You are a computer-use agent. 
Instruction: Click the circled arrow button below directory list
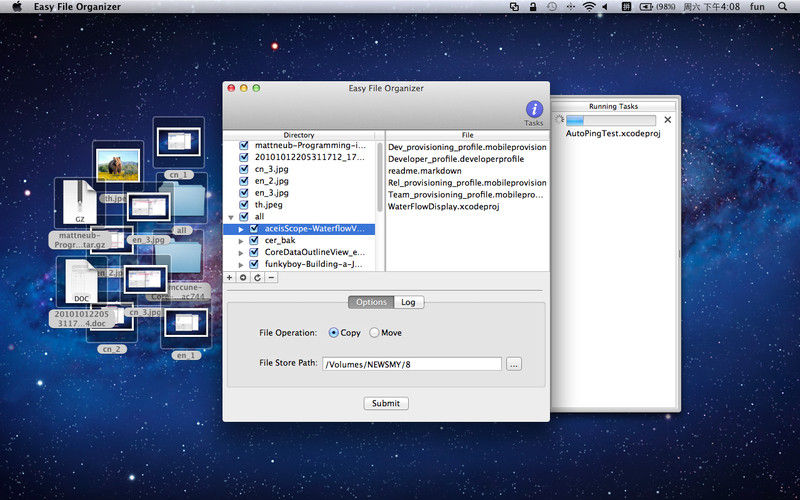(x=243, y=278)
